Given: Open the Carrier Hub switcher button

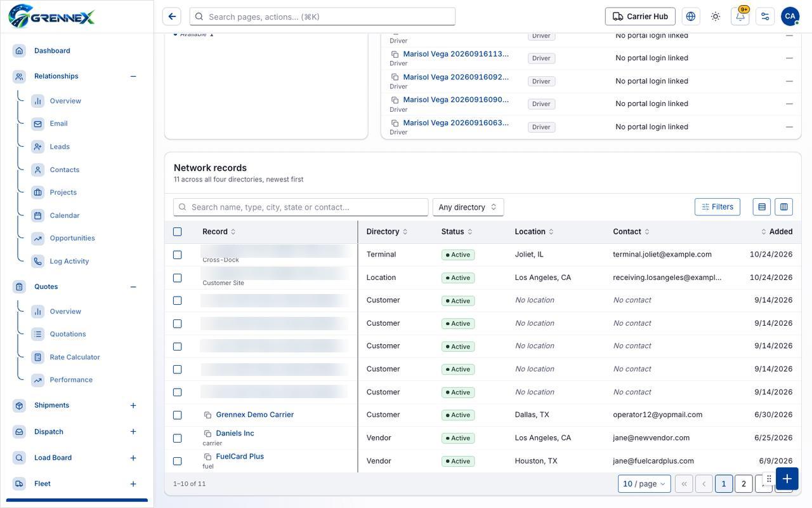Looking at the screenshot, I should point(640,17).
